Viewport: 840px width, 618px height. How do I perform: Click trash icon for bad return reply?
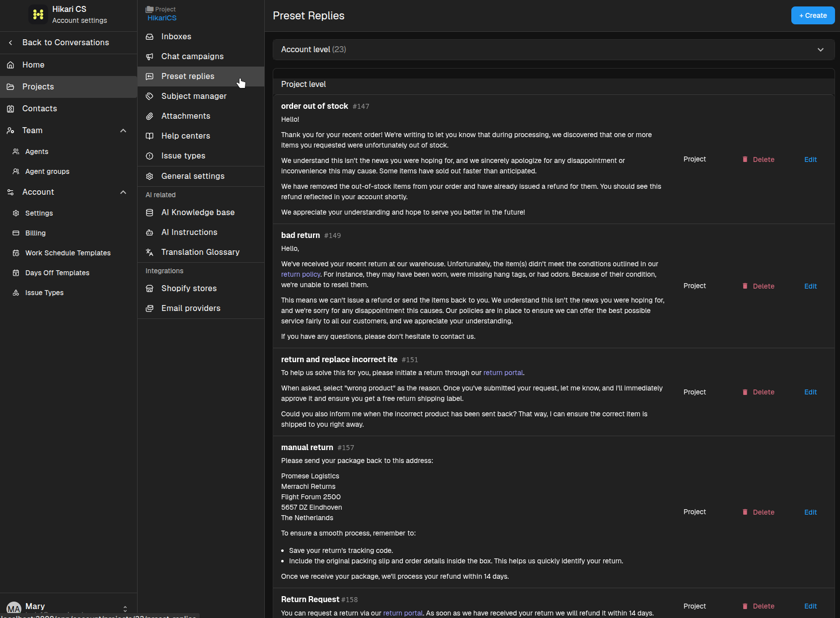[745, 286]
